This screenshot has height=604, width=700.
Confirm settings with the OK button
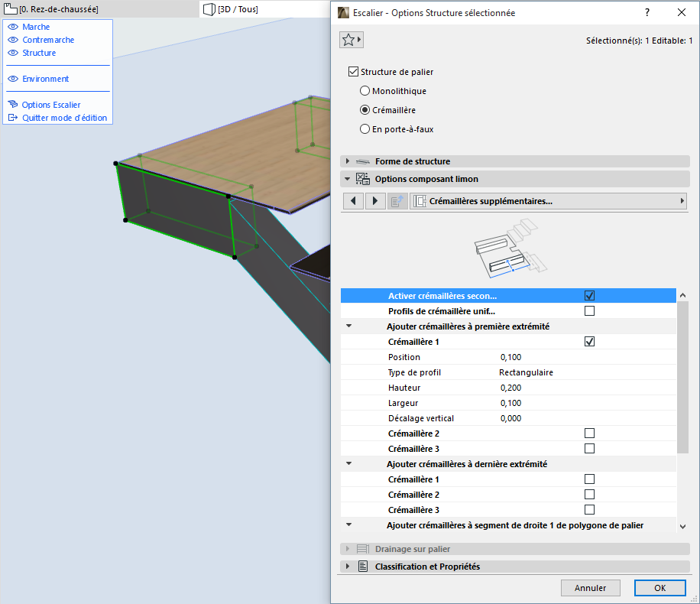[x=659, y=588]
